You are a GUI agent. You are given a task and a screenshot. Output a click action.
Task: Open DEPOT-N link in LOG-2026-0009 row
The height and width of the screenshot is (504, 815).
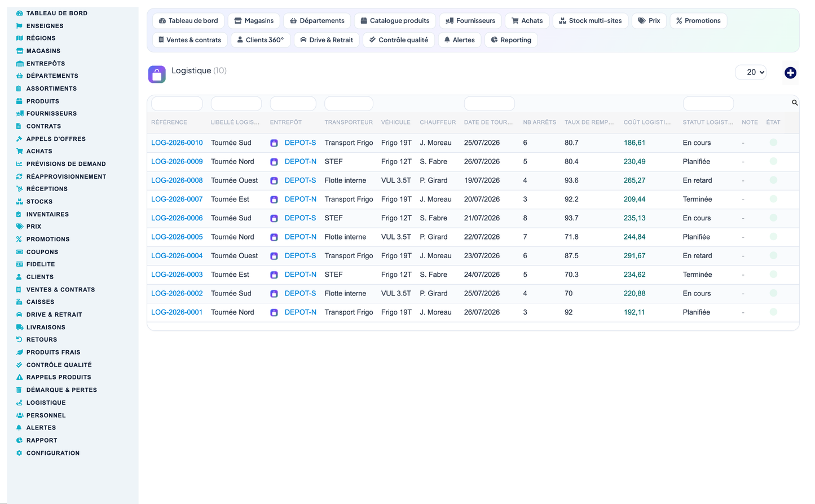click(x=300, y=161)
